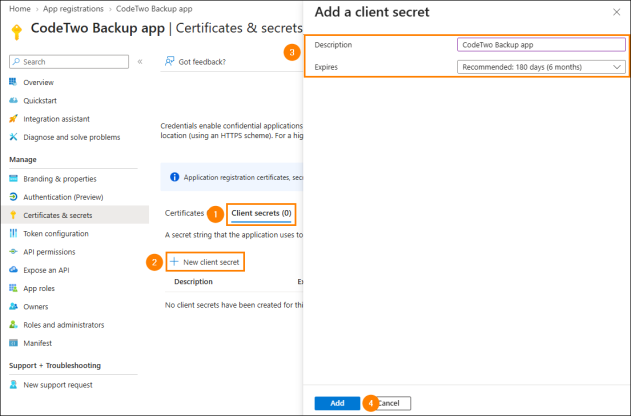Click the Got feedback person icon
Screen dimensions: 631x416
coord(169,61)
